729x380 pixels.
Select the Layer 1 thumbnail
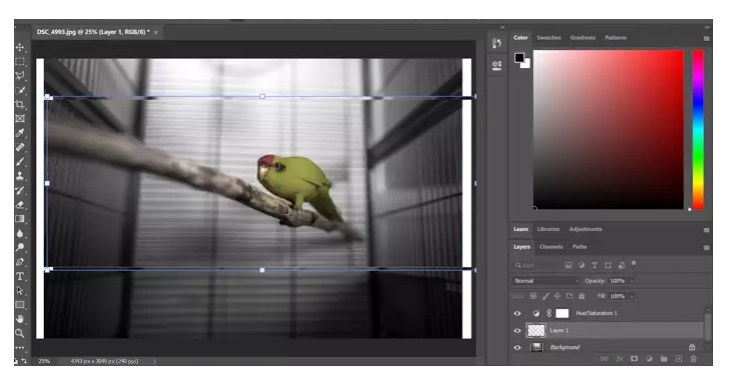click(x=536, y=330)
